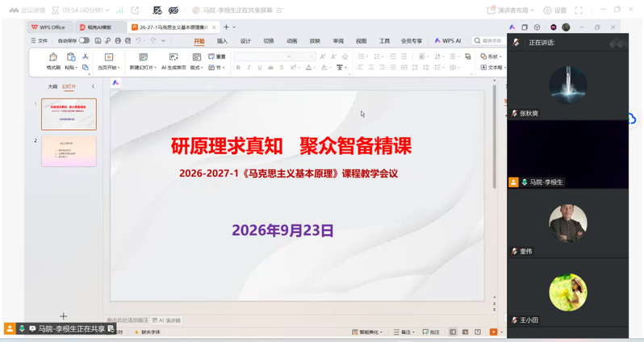The width and height of the screenshot is (644, 342).
Task: Click the Print Preview icon
Action: pos(128,40)
